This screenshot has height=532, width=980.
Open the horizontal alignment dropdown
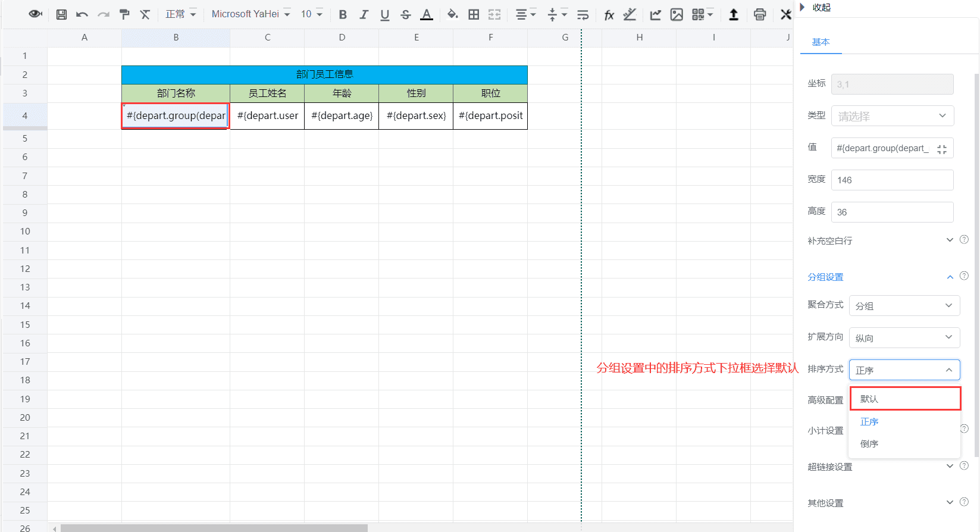pos(525,14)
